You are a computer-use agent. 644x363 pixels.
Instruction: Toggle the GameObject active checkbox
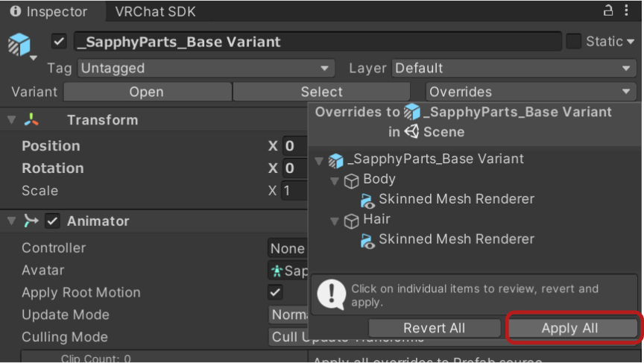[x=59, y=42]
